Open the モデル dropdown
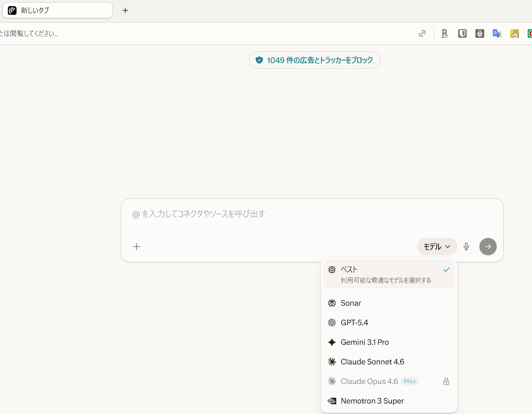 [437, 247]
